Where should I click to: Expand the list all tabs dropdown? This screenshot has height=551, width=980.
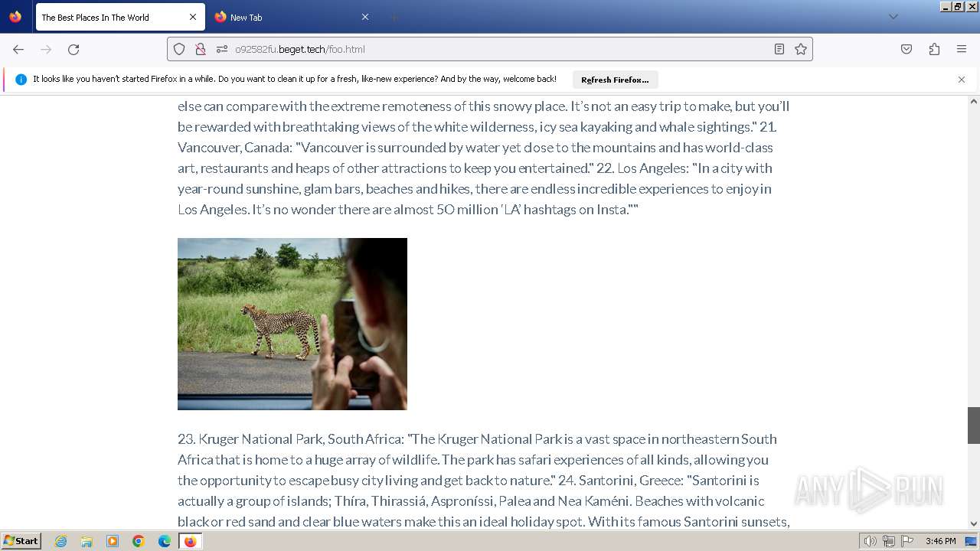[x=893, y=17]
